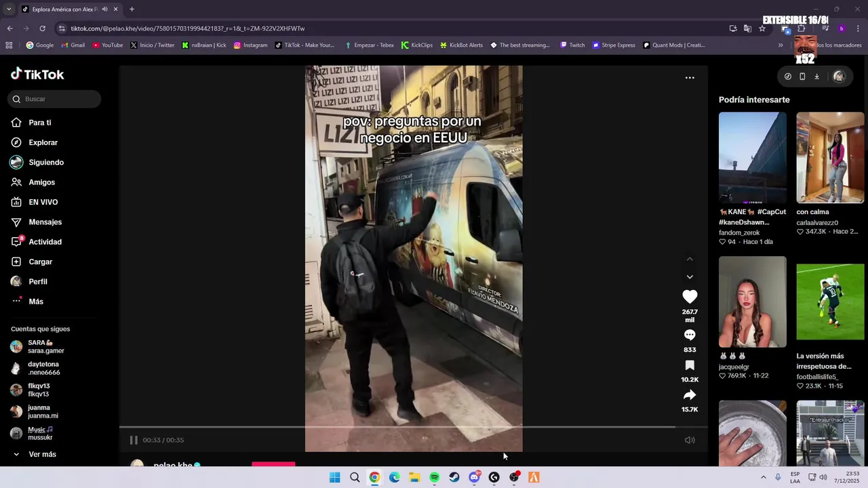Open comments with the speech bubble icon

pos(690,335)
